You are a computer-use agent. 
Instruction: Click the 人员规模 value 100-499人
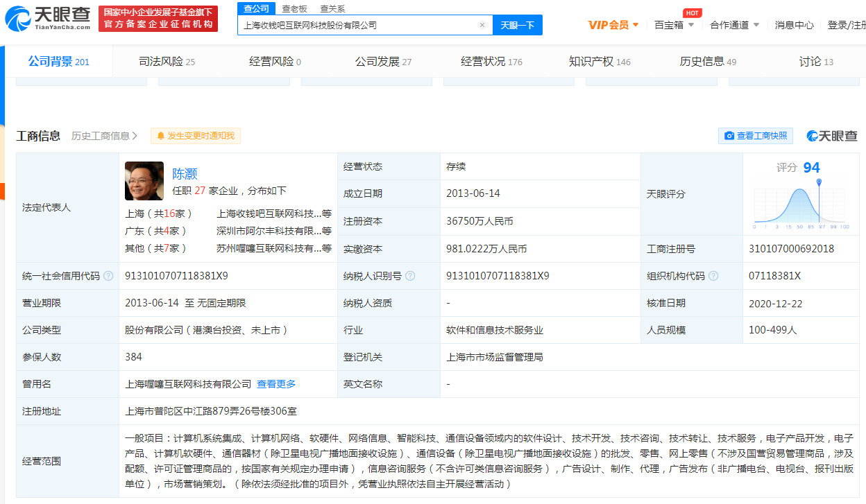pos(772,330)
